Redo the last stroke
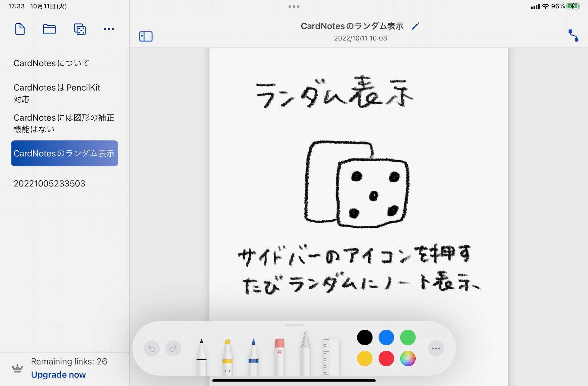Viewport: 588px width, 386px height. click(173, 348)
